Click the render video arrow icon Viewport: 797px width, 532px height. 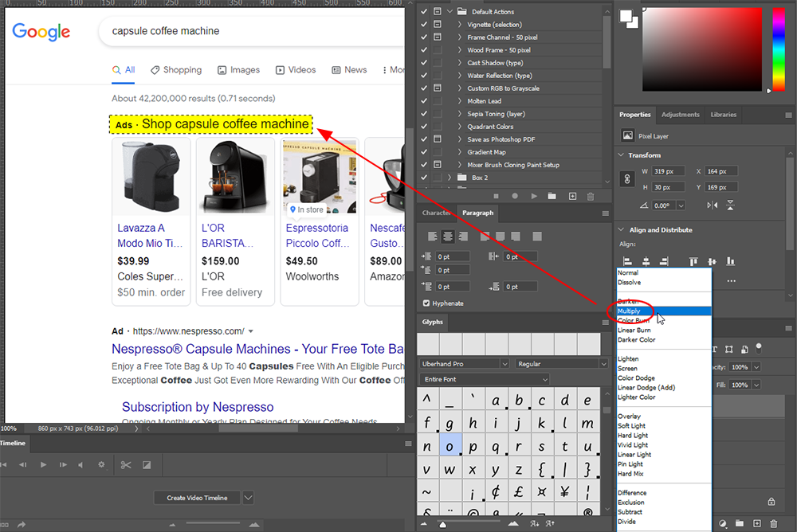point(22,524)
